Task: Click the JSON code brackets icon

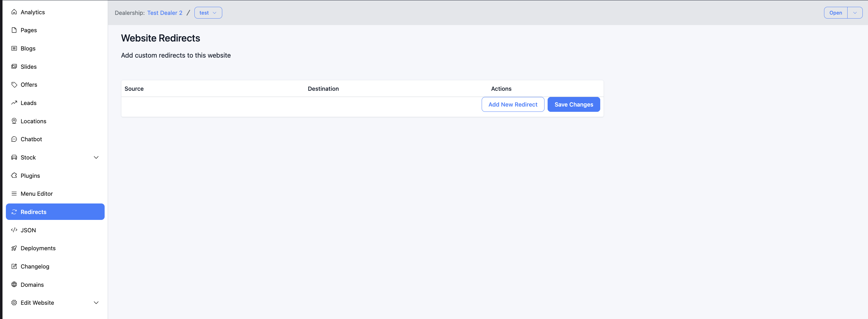Action: pyautogui.click(x=14, y=230)
